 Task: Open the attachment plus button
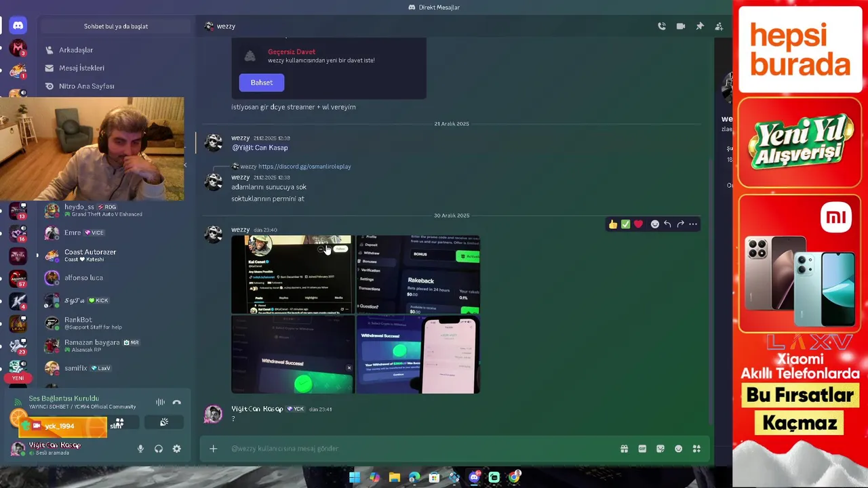tap(213, 449)
